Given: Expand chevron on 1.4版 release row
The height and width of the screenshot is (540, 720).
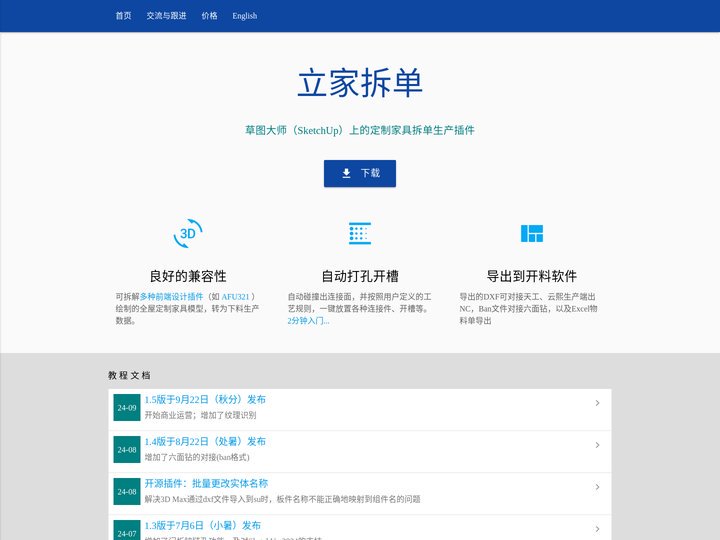Looking at the screenshot, I should pos(597,445).
